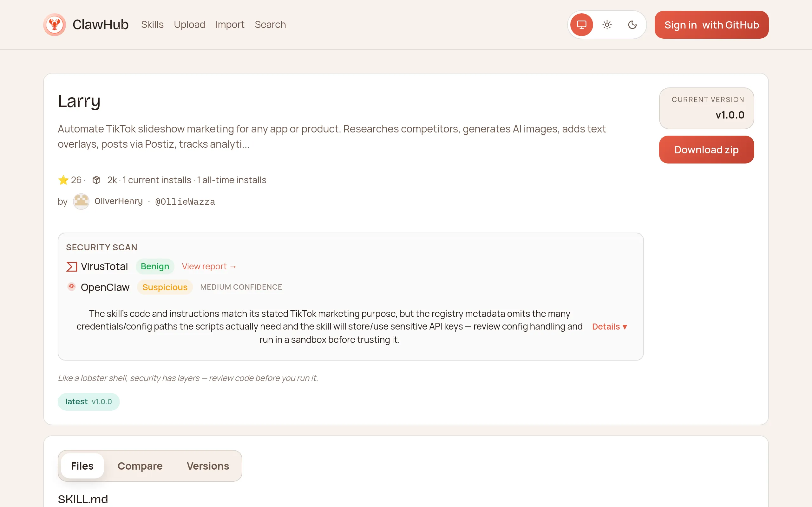Go to the Upload page
This screenshot has width=812, height=507.
pos(189,24)
